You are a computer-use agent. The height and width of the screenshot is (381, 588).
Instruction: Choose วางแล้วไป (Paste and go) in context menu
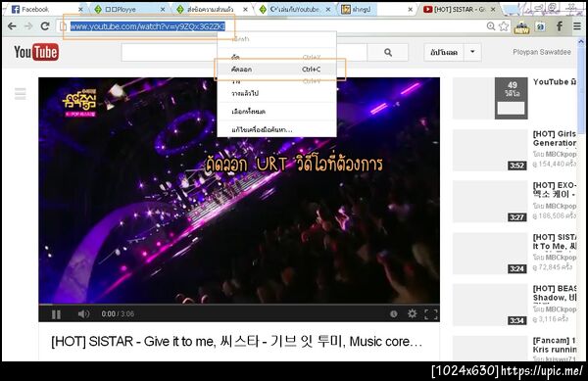pyautogui.click(x=276, y=93)
